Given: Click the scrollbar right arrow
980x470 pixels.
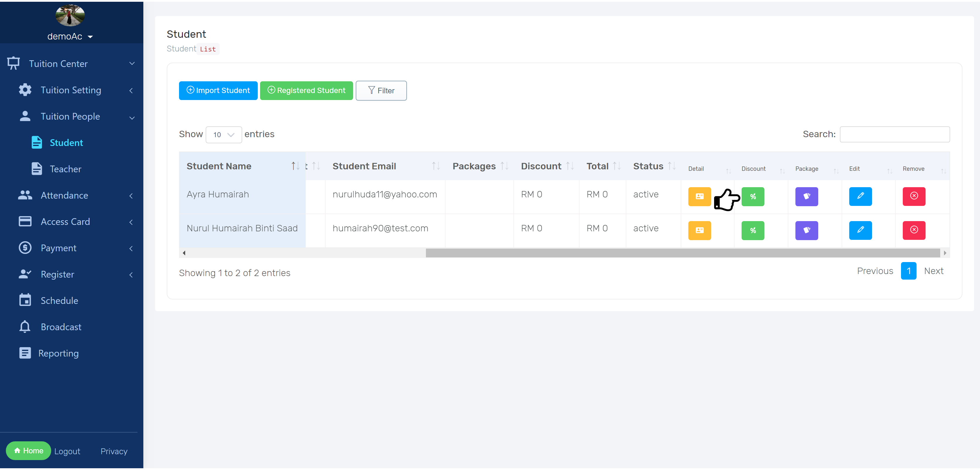Looking at the screenshot, I should click(945, 253).
